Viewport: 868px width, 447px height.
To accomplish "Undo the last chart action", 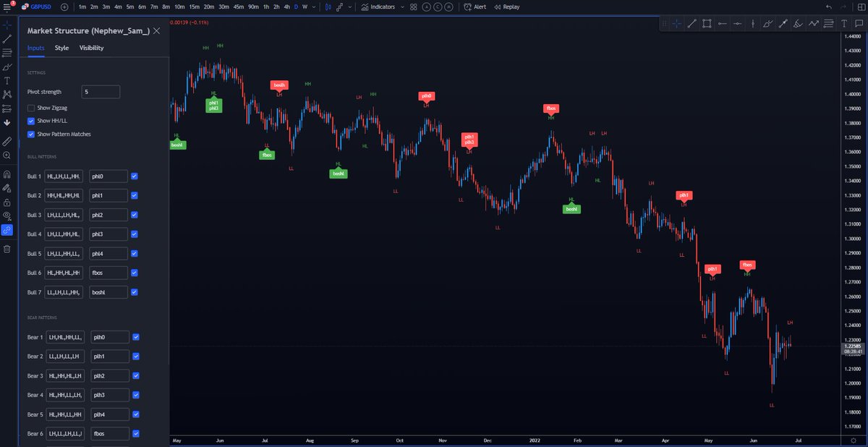I will coord(828,7).
